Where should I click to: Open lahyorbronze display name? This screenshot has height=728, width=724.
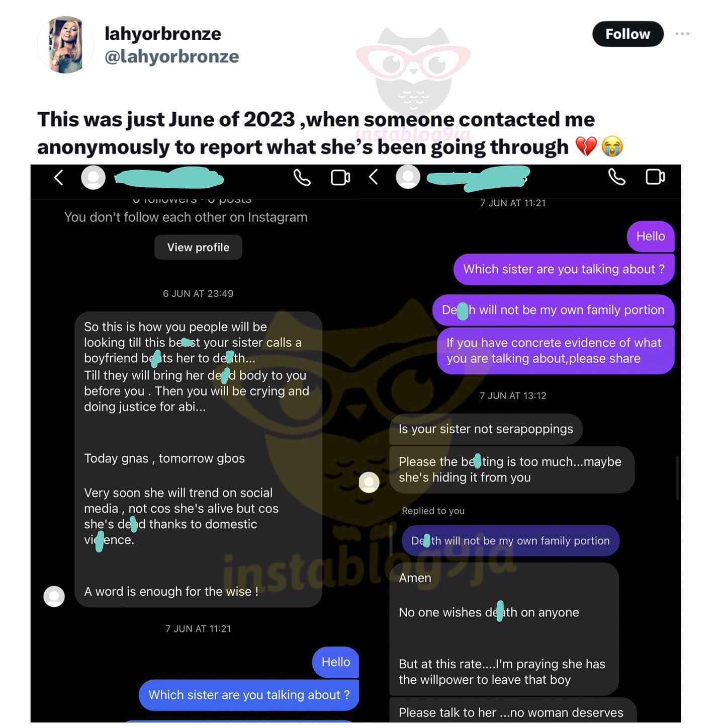pyautogui.click(x=162, y=34)
